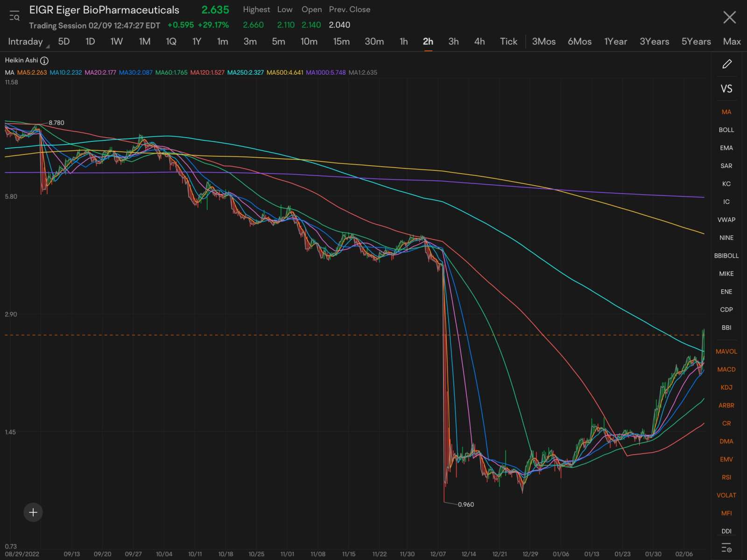Open the stock search list icon
The width and height of the screenshot is (747, 560).
click(14, 16)
